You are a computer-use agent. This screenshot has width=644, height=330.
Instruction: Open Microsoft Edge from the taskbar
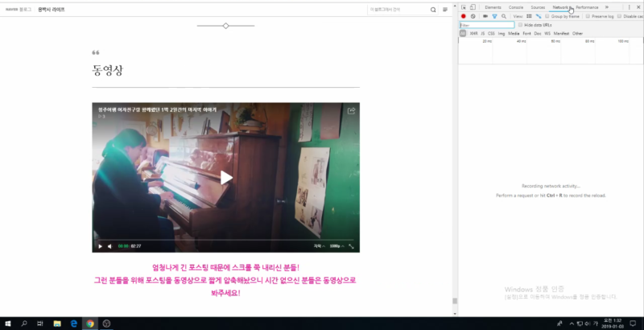74,324
